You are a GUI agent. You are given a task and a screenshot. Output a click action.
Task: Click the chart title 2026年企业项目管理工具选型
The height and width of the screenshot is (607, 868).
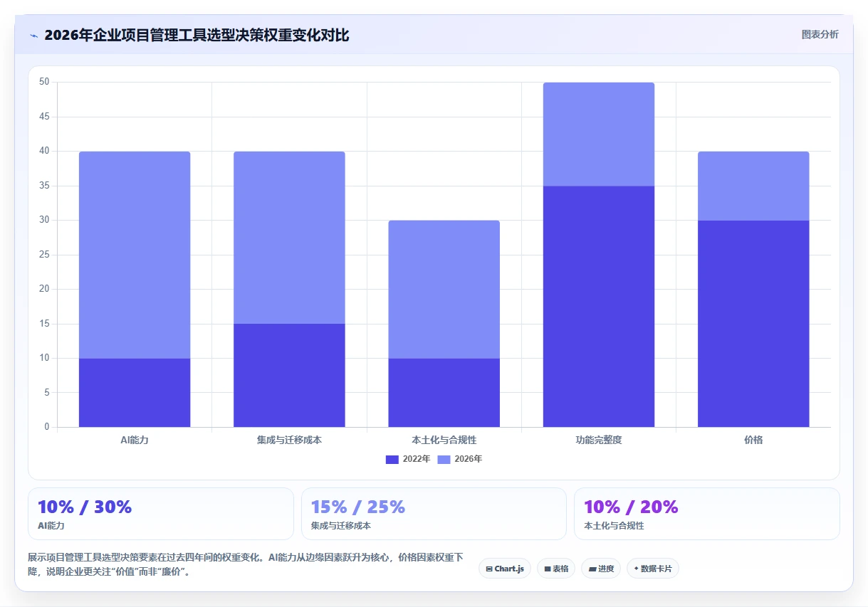(197, 36)
